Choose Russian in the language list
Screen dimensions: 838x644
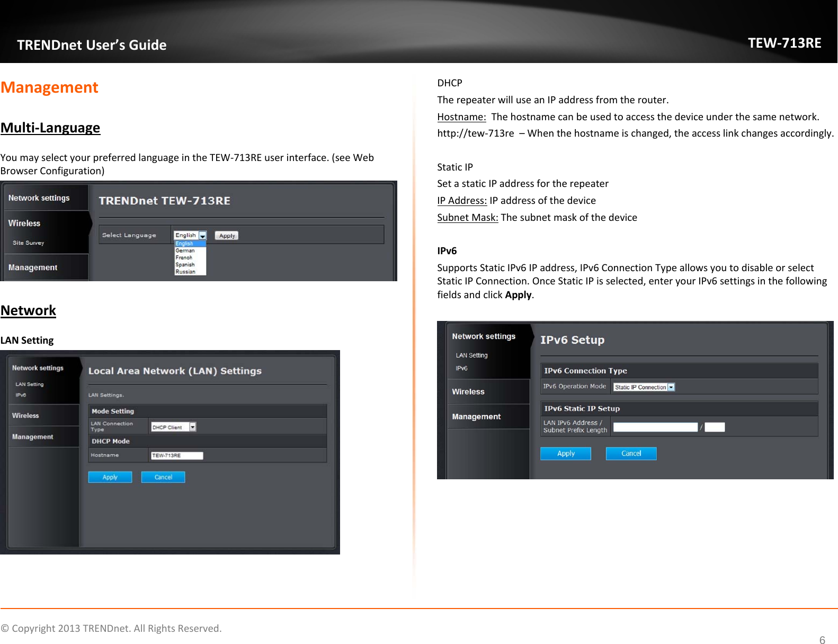tap(185, 272)
